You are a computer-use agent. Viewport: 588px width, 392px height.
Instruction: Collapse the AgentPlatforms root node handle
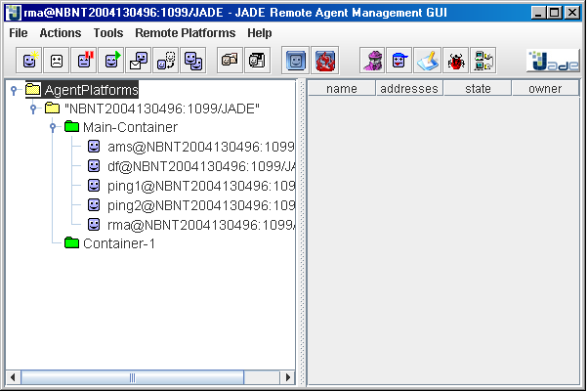point(14,90)
